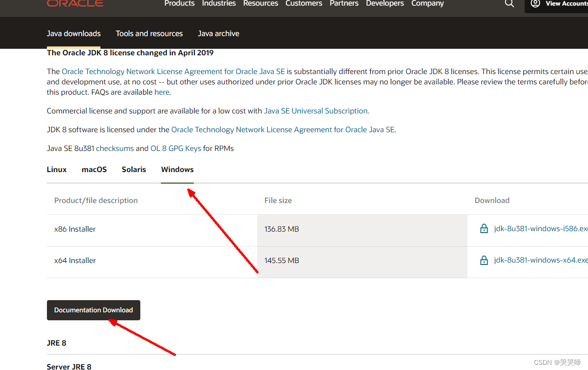Screen dimensions: 588x370
Task: Select the macOS platform tab
Action: pos(94,169)
